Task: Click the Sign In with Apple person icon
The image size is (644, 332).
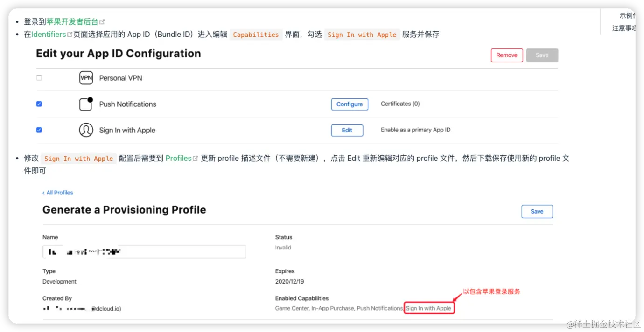Action: coord(86,130)
